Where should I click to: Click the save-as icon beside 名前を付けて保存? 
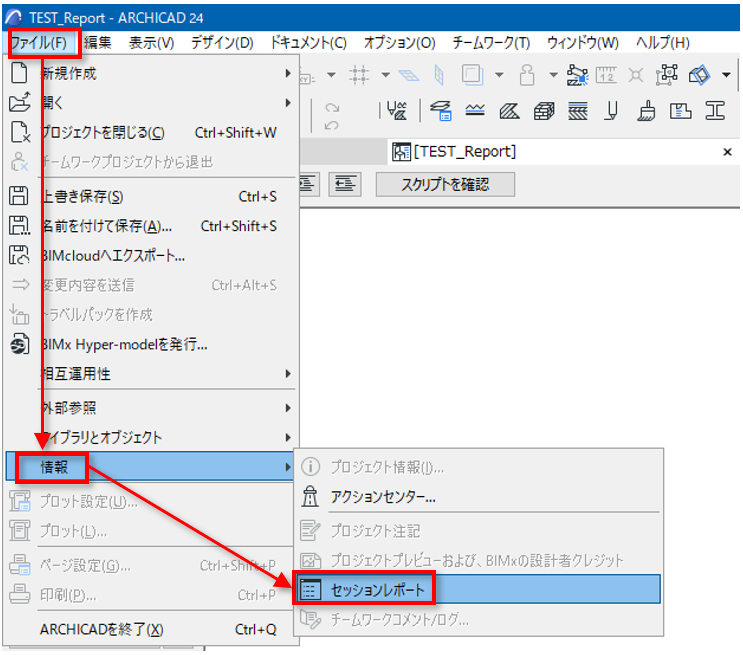19,226
